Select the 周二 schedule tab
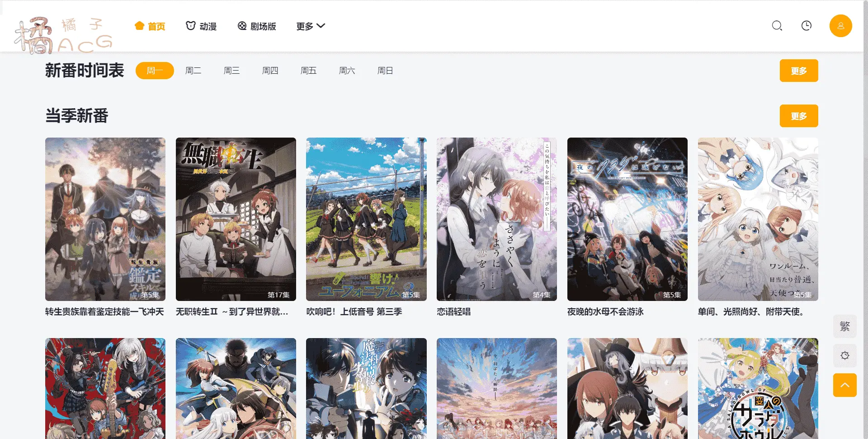 click(x=193, y=71)
